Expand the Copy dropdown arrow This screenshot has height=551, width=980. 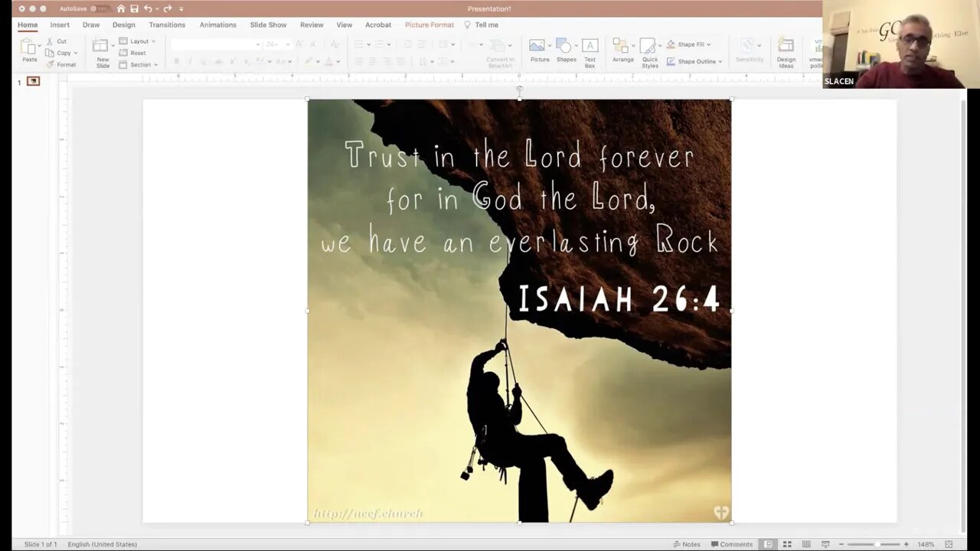coord(76,53)
